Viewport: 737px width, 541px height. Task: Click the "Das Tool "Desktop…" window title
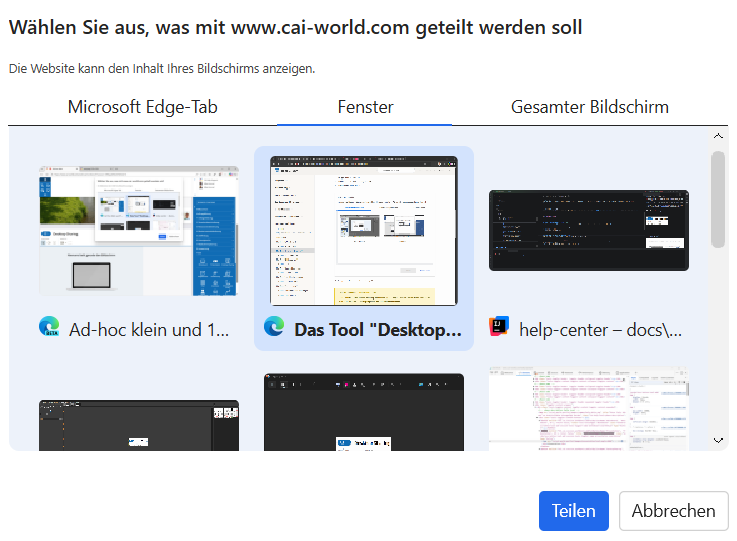coord(377,329)
